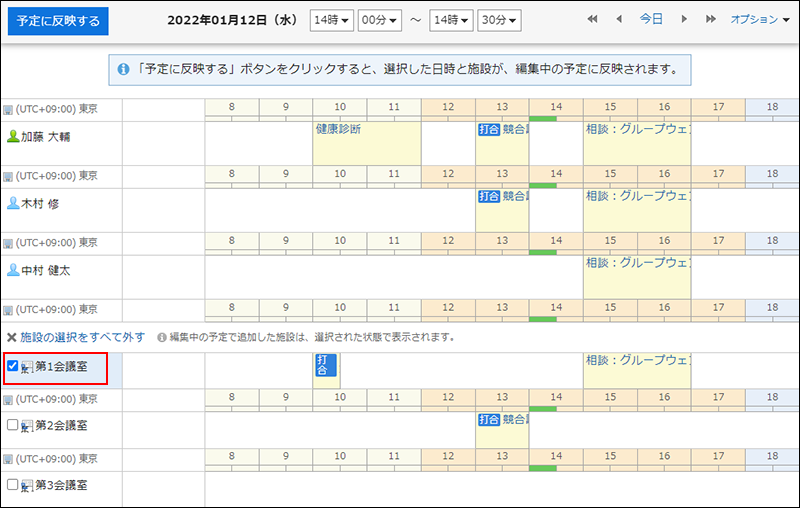Open the オプション menu

click(759, 20)
